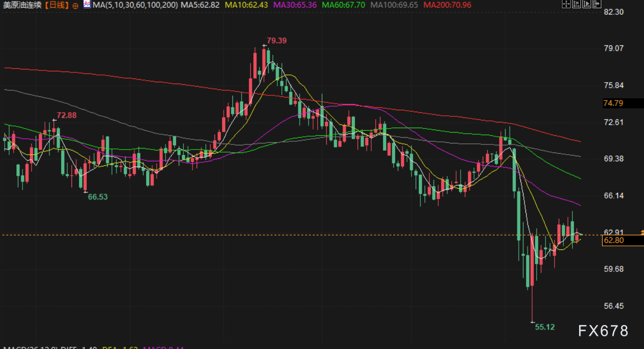The width and height of the screenshot is (644, 349).
Task: Click the four-arrow move icon at top right
Action: pyautogui.click(x=566, y=5)
